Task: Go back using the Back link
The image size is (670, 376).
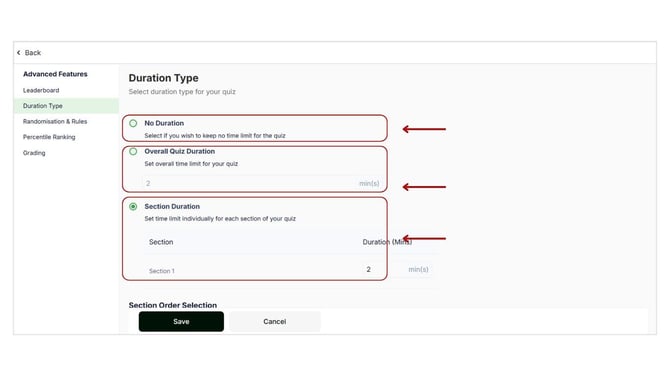Action: click(x=32, y=53)
